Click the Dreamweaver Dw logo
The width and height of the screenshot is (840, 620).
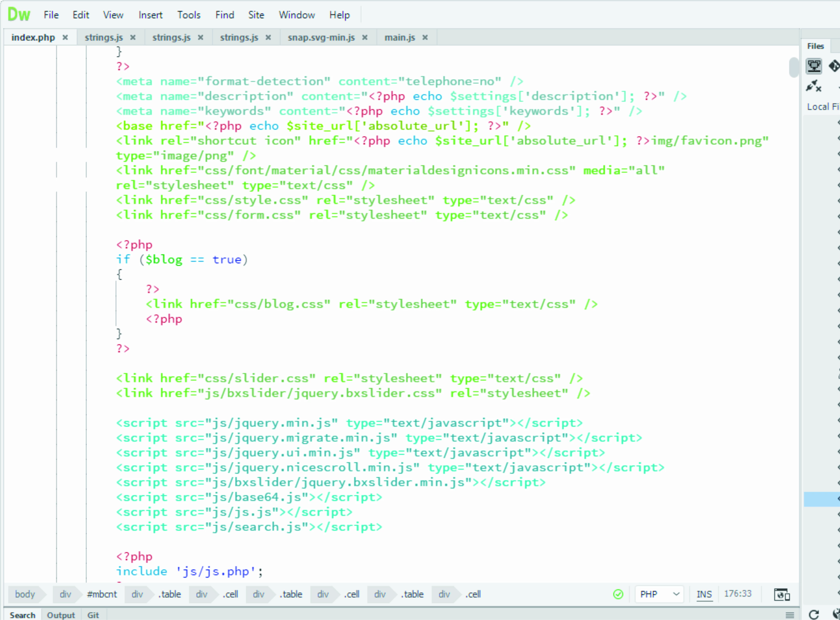click(x=19, y=15)
